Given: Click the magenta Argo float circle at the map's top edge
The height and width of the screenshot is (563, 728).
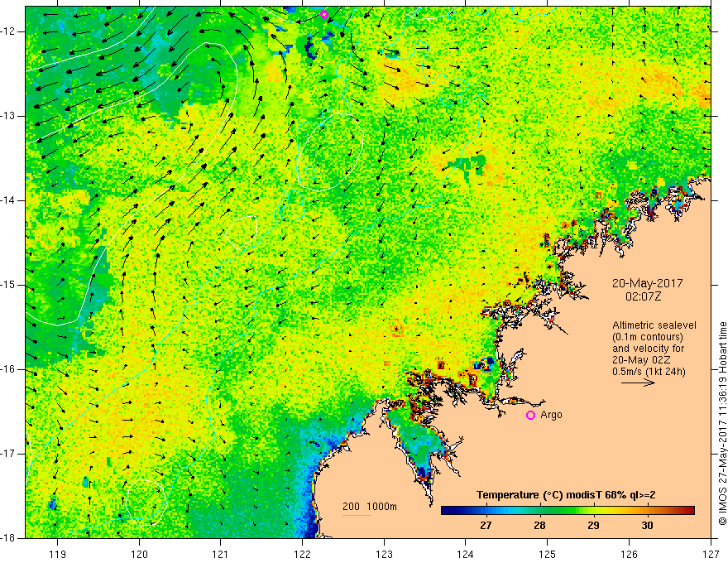Looking at the screenshot, I should (324, 14).
